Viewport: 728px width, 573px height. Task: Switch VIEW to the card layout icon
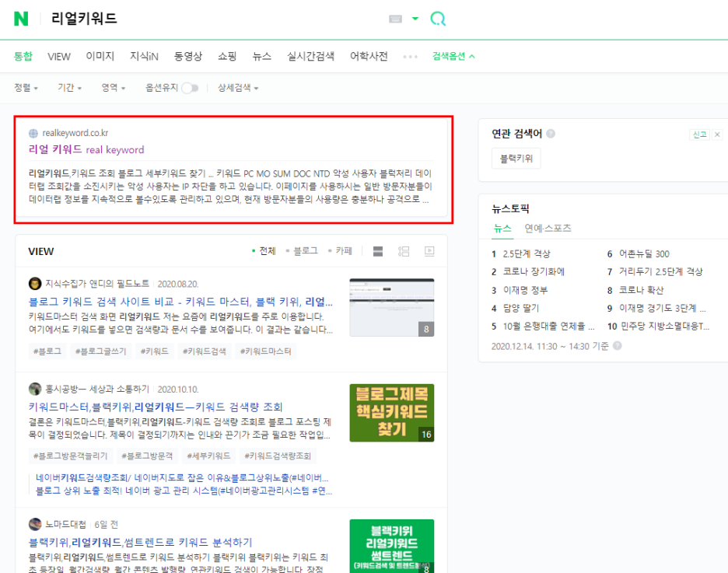pos(378,251)
